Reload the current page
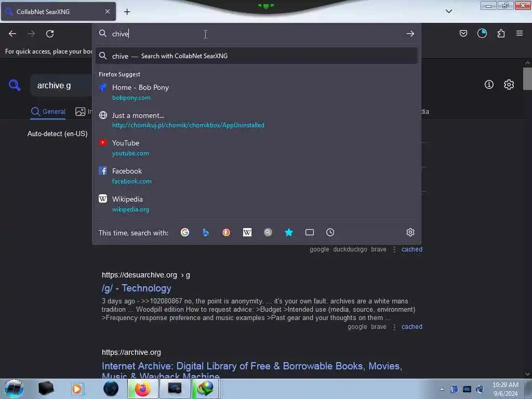This screenshot has width=532, height=399. [50, 34]
